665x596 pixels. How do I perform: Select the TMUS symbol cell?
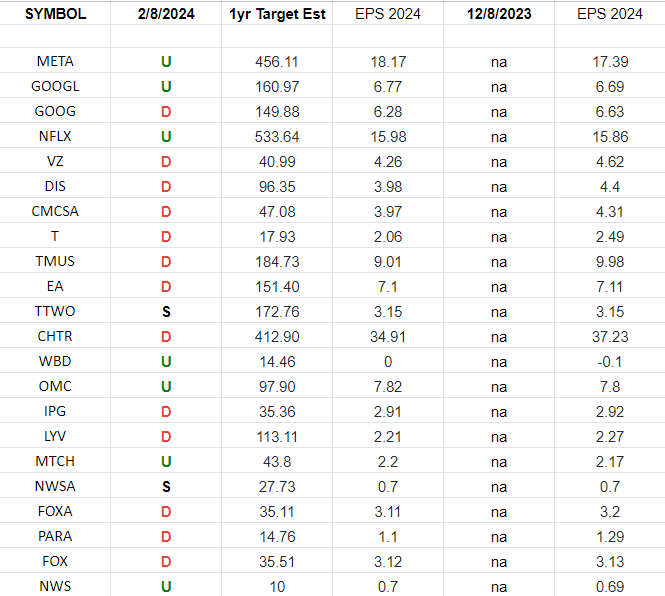[55, 261]
